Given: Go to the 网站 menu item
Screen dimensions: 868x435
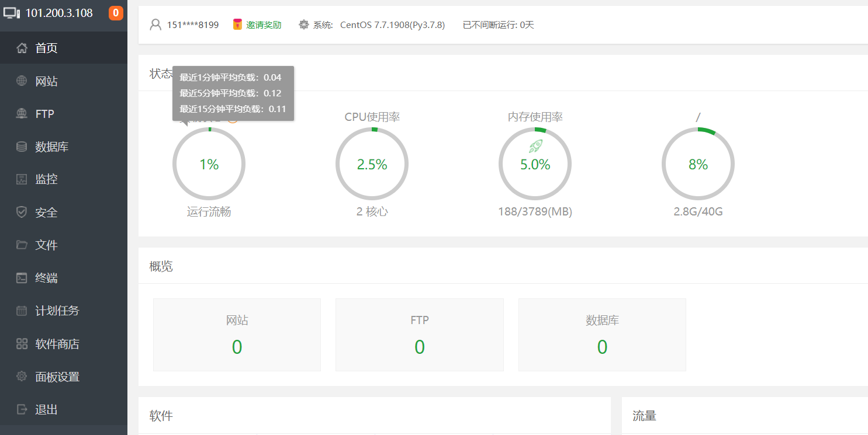Looking at the screenshot, I should click(64, 81).
